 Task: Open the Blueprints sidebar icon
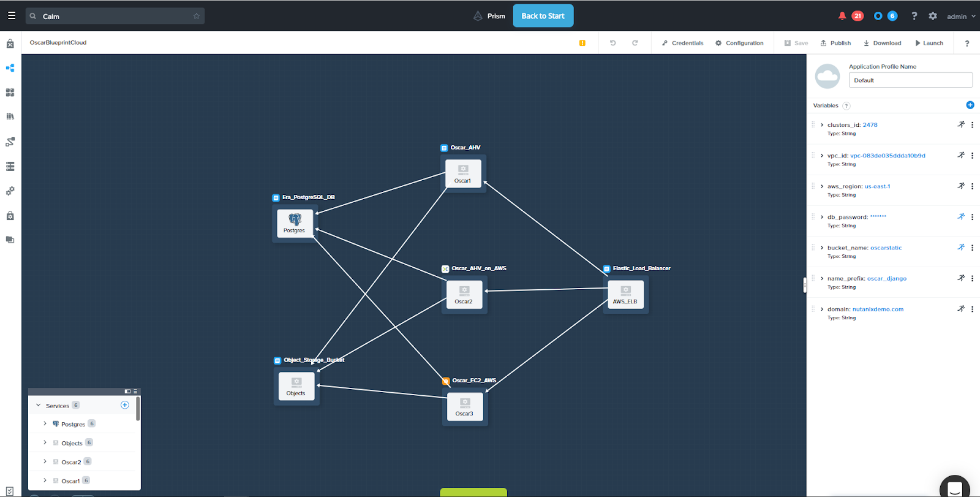click(x=10, y=68)
